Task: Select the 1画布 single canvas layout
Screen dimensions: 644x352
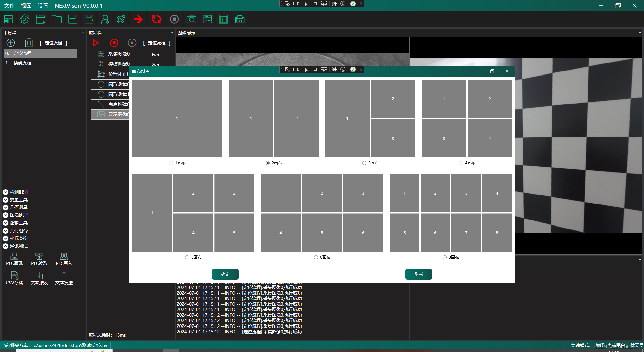Action: click(171, 163)
